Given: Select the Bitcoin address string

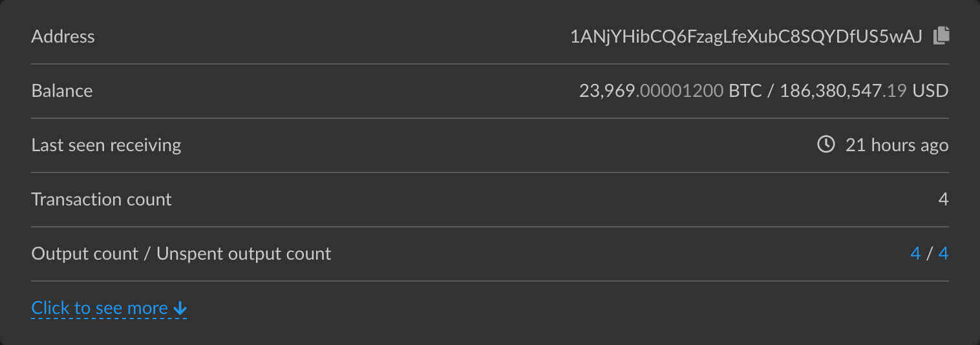Looking at the screenshot, I should tap(746, 36).
